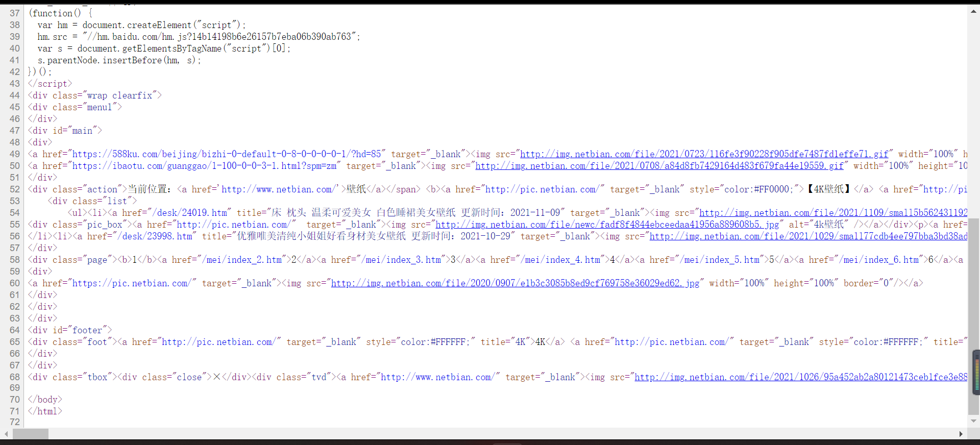Click the div class="wrap clearfix" tag
980x445 pixels.
pos(95,95)
